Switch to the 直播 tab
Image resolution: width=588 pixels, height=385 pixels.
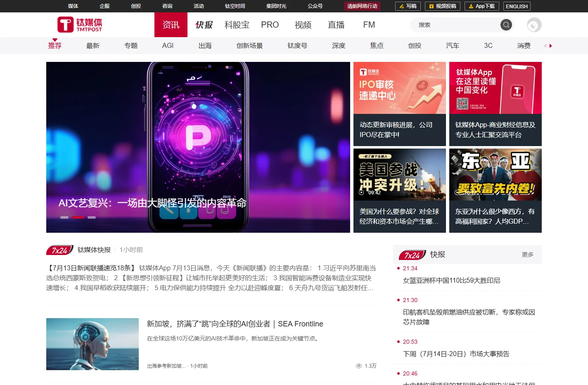336,25
